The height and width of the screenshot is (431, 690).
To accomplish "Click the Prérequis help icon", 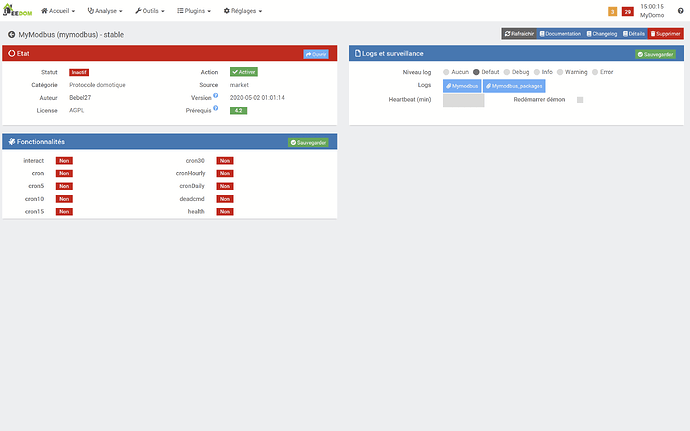I will [x=216, y=108].
